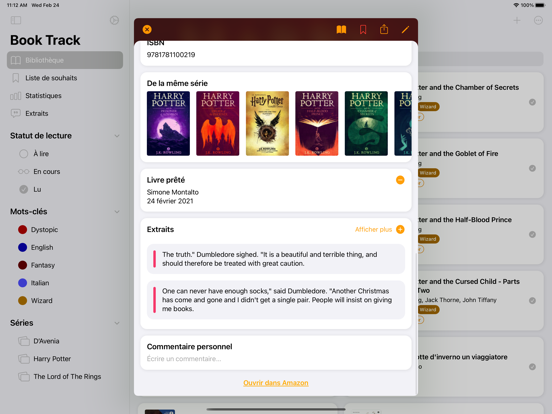Tap the pencil edit icon

pyautogui.click(x=405, y=30)
